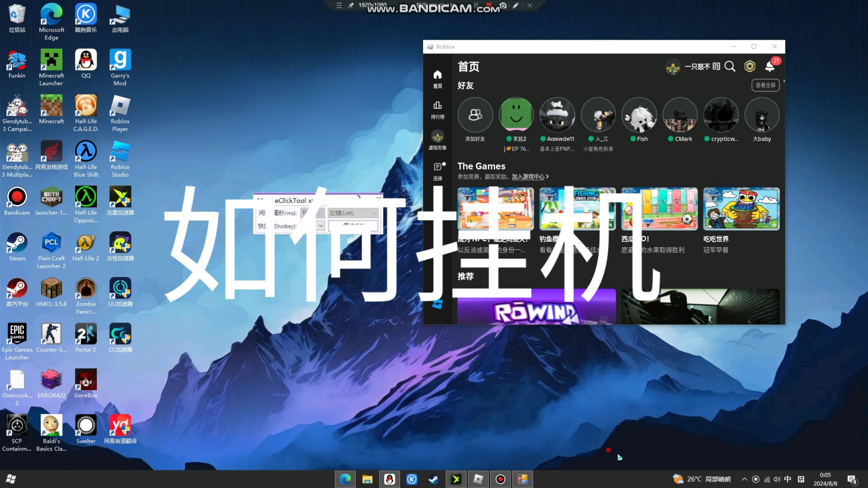
Task: Show hidden system tray icons chevron
Action: coord(745,479)
